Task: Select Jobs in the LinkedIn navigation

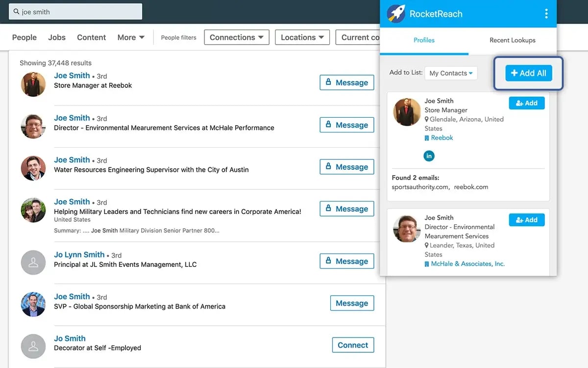Action: [x=56, y=37]
